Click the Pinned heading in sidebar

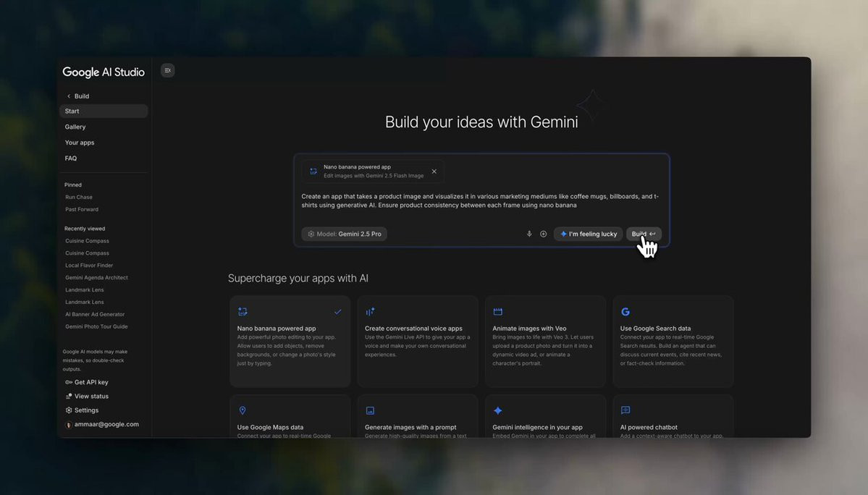[x=72, y=185]
